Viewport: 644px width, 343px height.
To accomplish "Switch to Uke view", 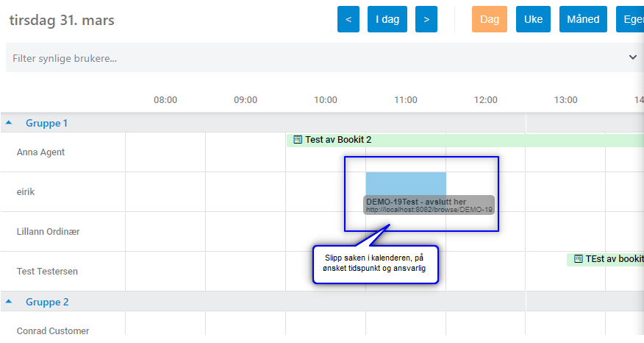I will (533, 19).
